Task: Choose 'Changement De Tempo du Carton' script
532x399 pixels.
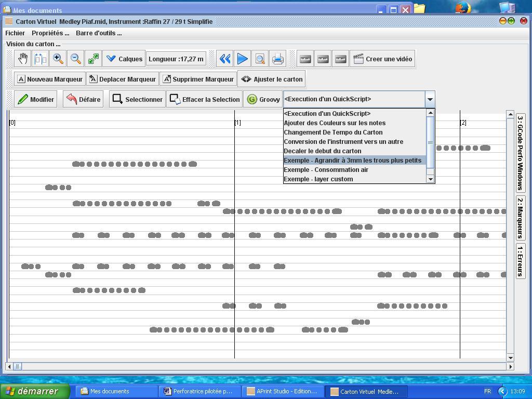Action: coord(333,132)
